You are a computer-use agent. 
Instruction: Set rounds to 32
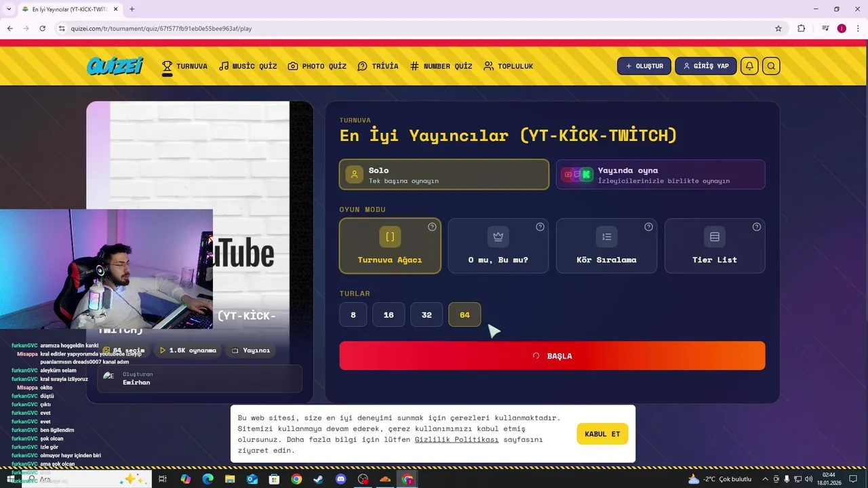[x=427, y=314]
